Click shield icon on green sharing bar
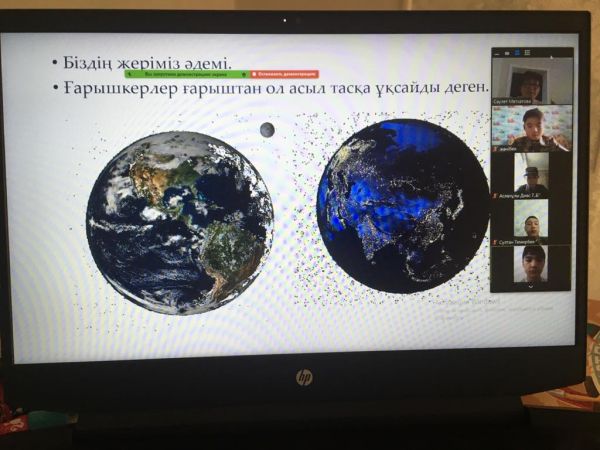The height and width of the screenshot is (450, 600). click(x=130, y=73)
